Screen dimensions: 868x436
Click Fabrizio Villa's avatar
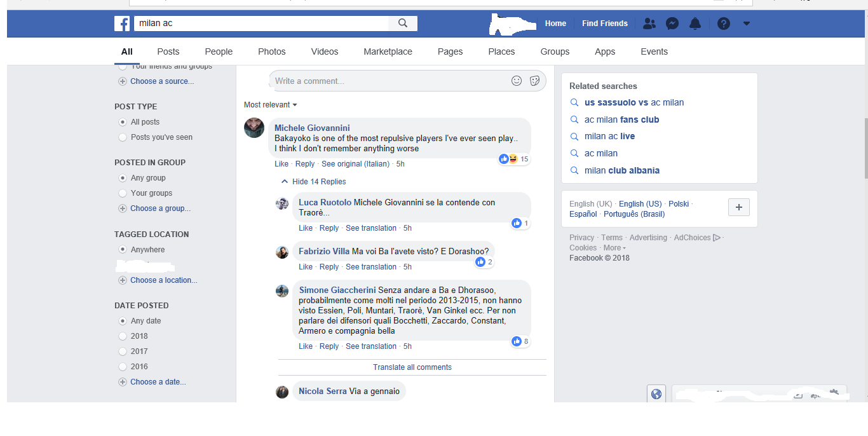click(x=282, y=252)
